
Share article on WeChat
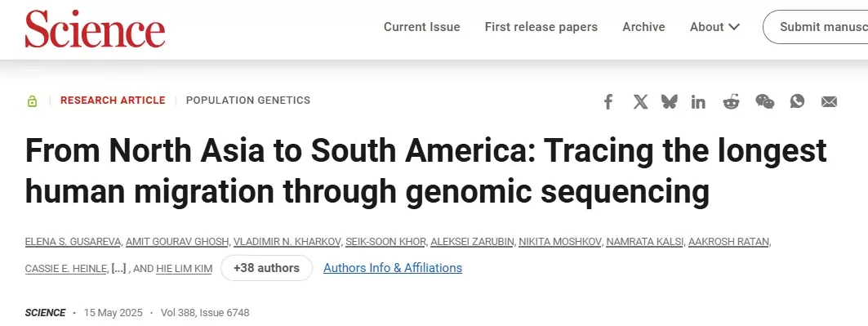click(x=765, y=102)
